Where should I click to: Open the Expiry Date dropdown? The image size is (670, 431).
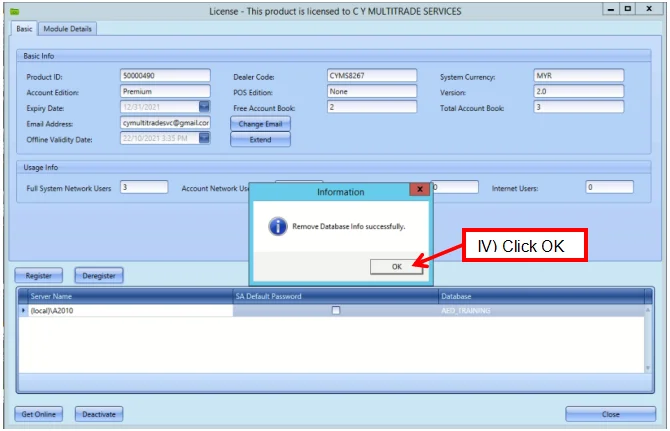(204, 107)
